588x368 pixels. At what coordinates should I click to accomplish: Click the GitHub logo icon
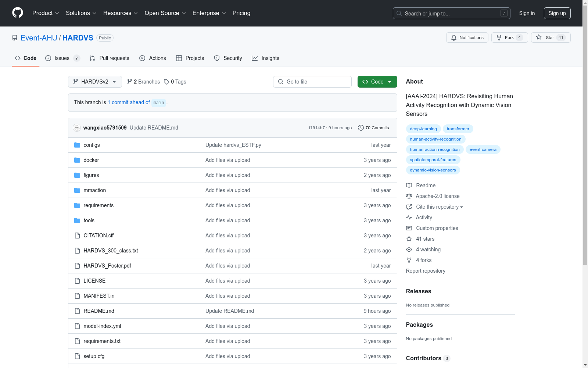click(x=18, y=13)
